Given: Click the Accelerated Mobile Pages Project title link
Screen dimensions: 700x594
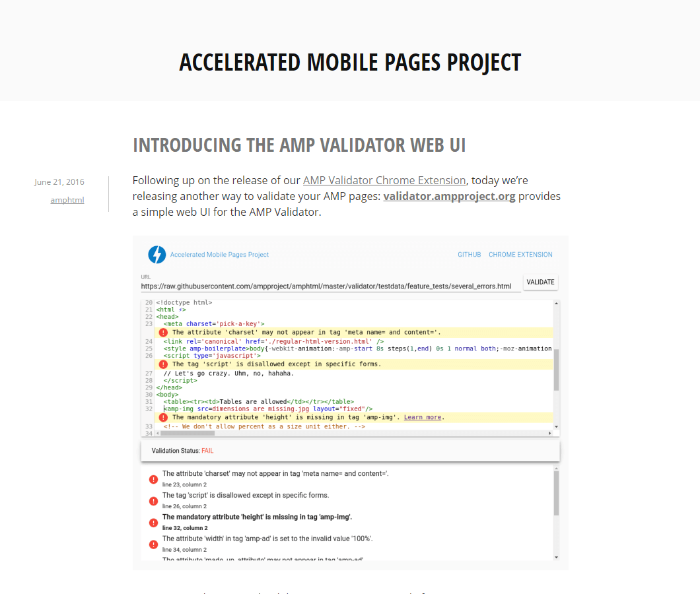Looking at the screenshot, I should point(219,254).
